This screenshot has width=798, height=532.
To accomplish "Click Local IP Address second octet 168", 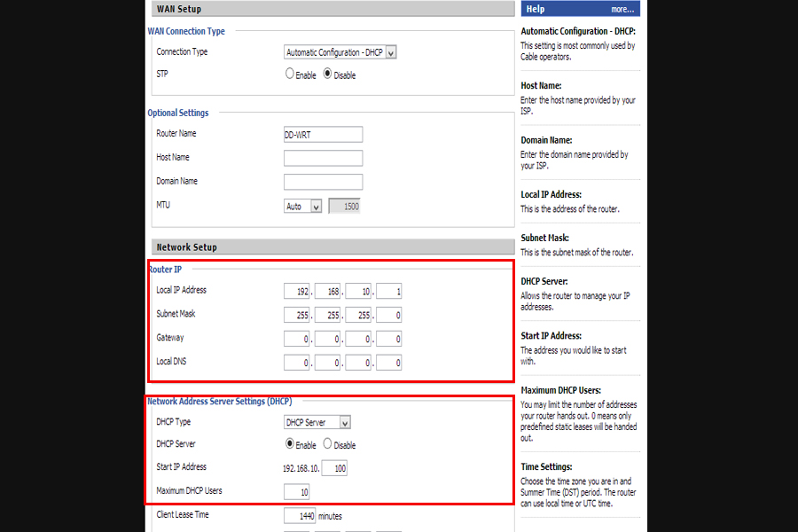I will coord(327,291).
